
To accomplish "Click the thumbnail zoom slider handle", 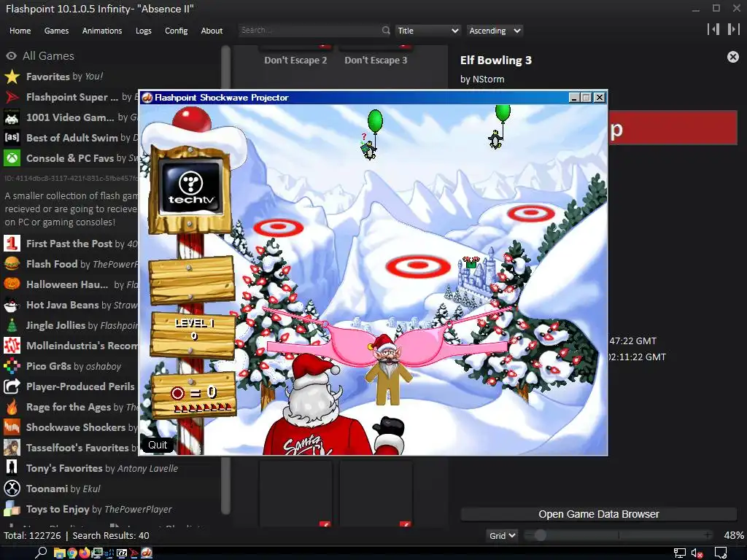I will (541, 535).
